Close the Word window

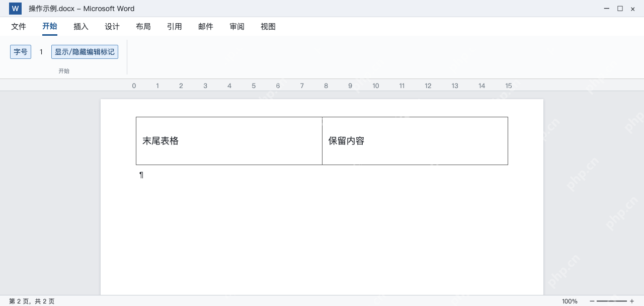coord(633,9)
